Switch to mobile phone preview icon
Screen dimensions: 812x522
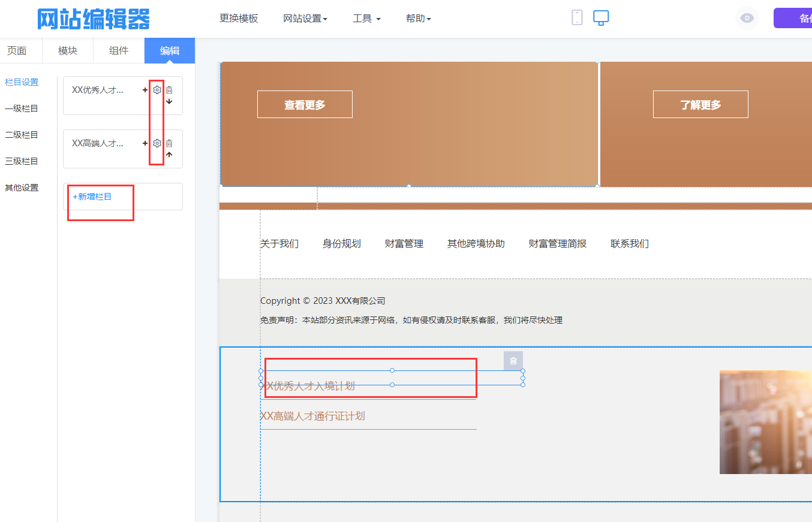pyautogui.click(x=577, y=17)
